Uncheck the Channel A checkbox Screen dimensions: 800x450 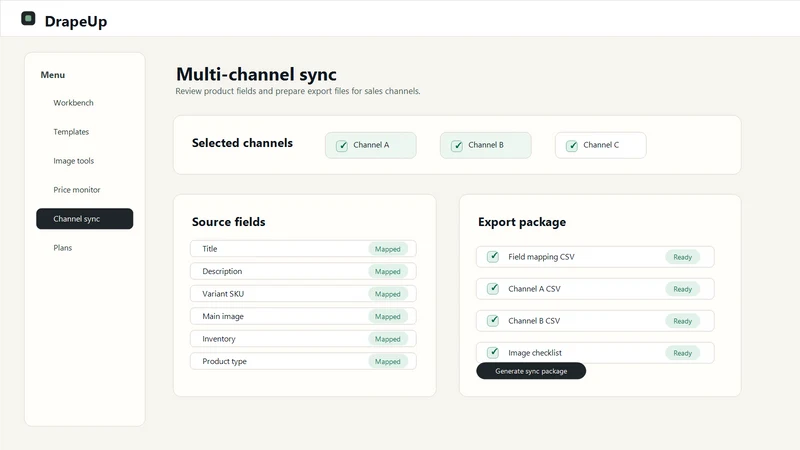pyautogui.click(x=342, y=145)
